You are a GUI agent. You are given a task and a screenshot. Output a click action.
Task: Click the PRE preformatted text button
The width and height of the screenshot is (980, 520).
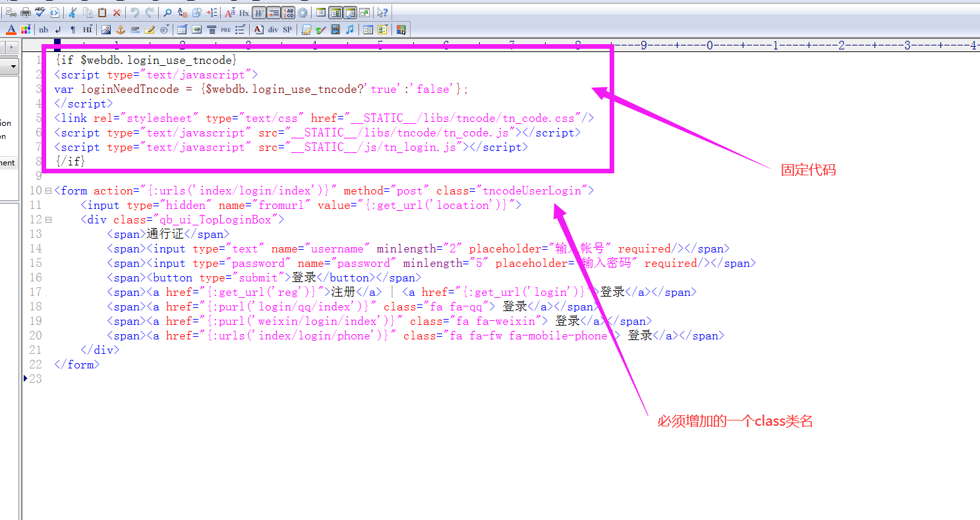[226, 30]
